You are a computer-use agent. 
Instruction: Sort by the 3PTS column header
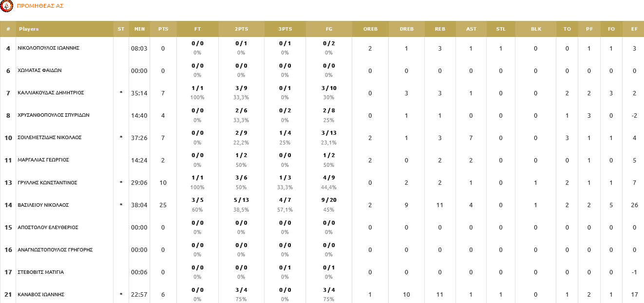(285, 29)
